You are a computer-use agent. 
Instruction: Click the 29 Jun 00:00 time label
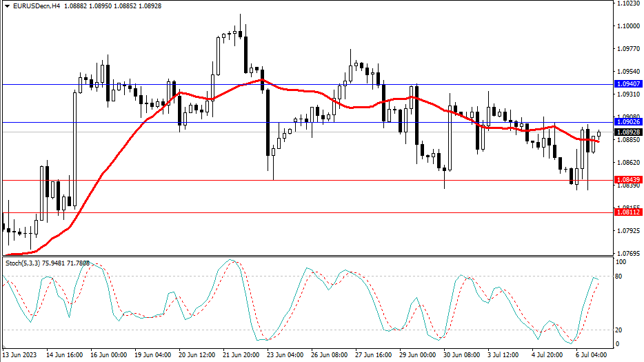(416, 354)
